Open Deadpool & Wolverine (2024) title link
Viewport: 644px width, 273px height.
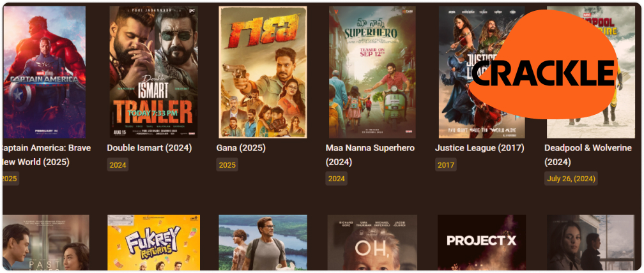pos(588,155)
